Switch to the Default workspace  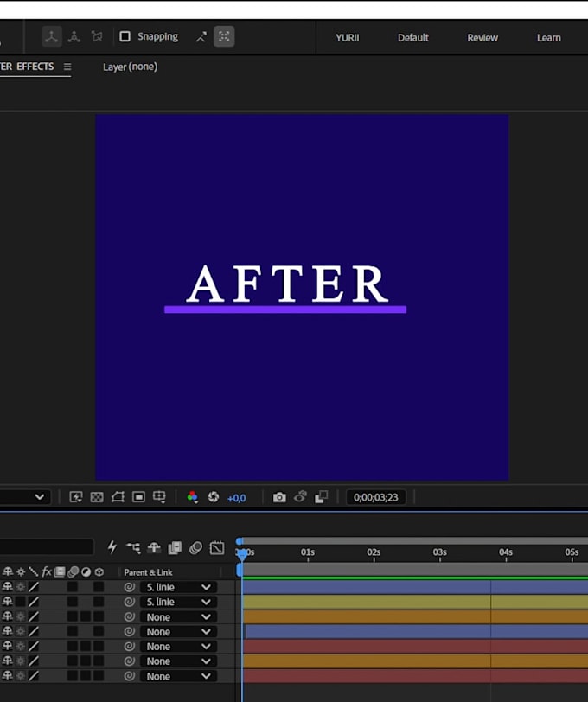[x=413, y=38]
